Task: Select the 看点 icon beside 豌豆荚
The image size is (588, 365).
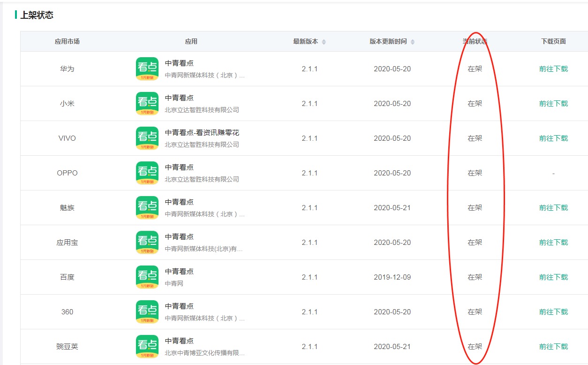Action: [148, 346]
